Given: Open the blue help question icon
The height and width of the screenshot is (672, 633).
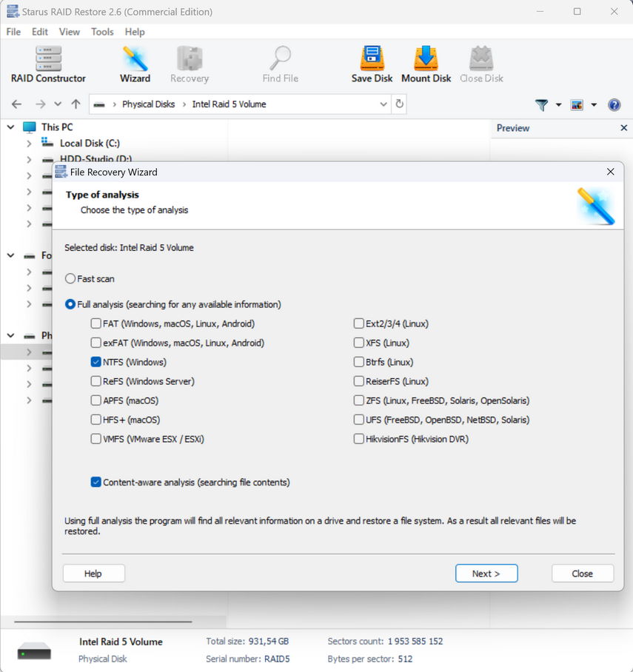Looking at the screenshot, I should (x=614, y=104).
